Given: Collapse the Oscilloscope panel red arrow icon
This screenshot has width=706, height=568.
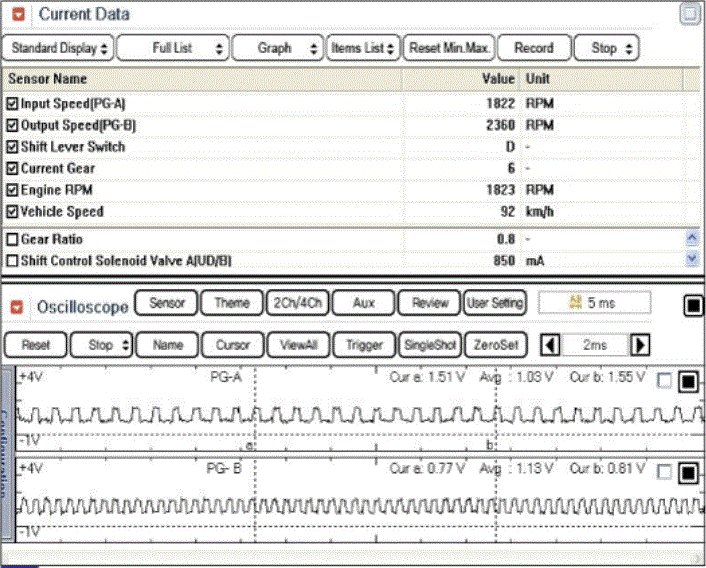Looking at the screenshot, I should (18, 306).
